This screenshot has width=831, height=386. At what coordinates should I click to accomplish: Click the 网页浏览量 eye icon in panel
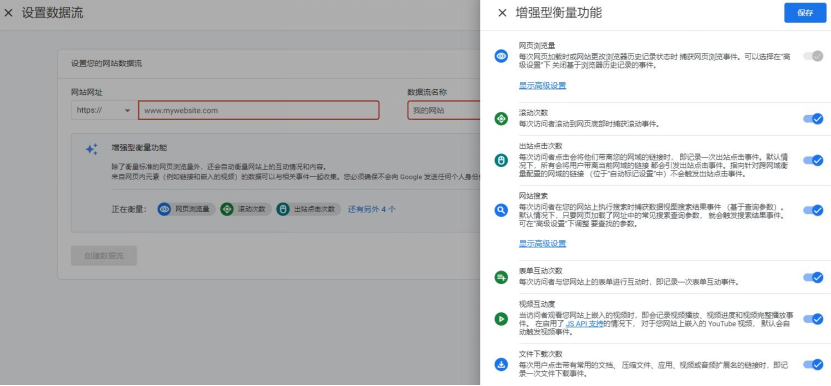coord(501,56)
